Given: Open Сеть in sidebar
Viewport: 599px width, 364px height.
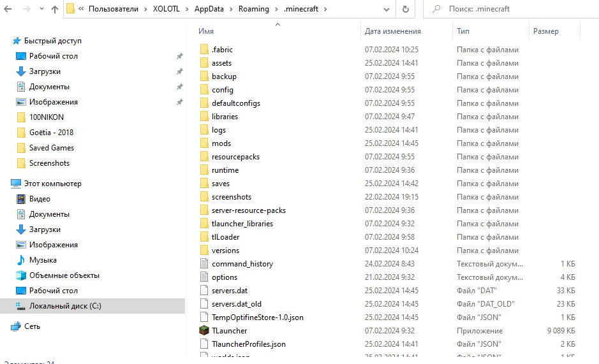Looking at the screenshot, I should [x=32, y=326].
